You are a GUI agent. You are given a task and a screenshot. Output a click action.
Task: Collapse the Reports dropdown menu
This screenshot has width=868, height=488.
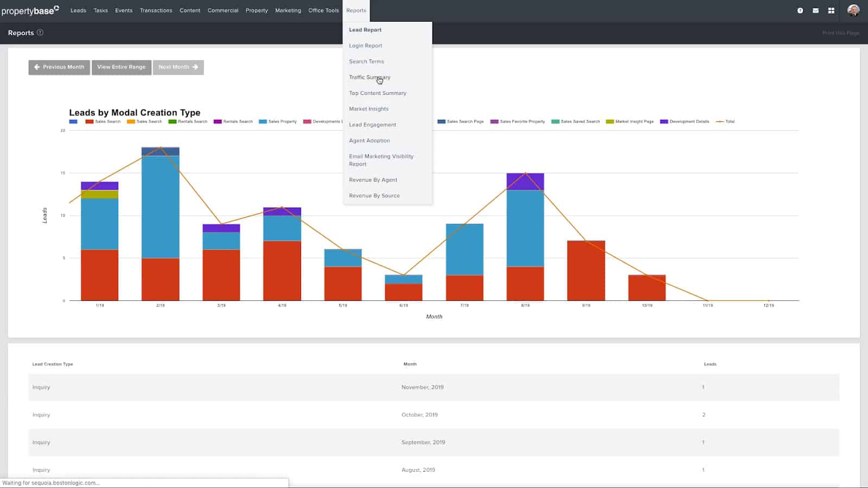(356, 10)
